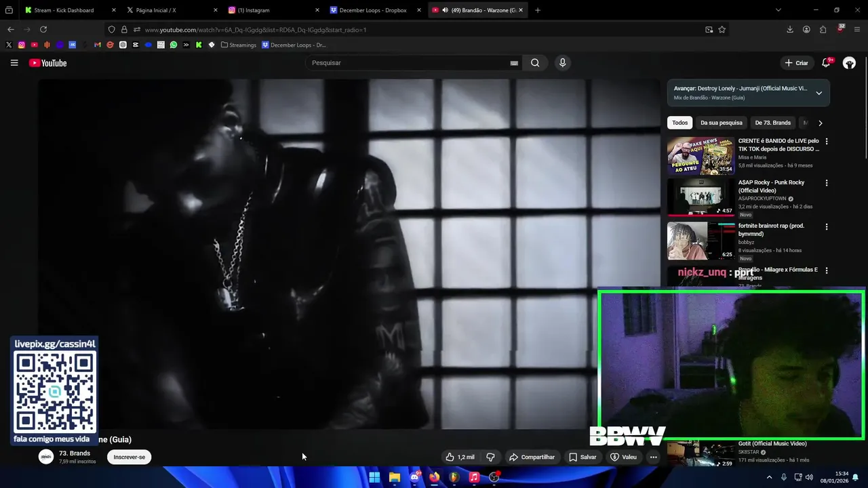Click the video player to pause
The height and width of the screenshot is (488, 868).
coord(349,254)
